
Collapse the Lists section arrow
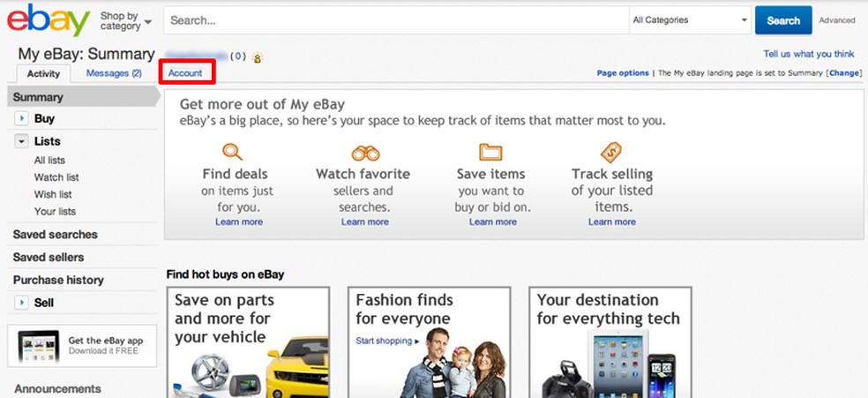(x=21, y=141)
